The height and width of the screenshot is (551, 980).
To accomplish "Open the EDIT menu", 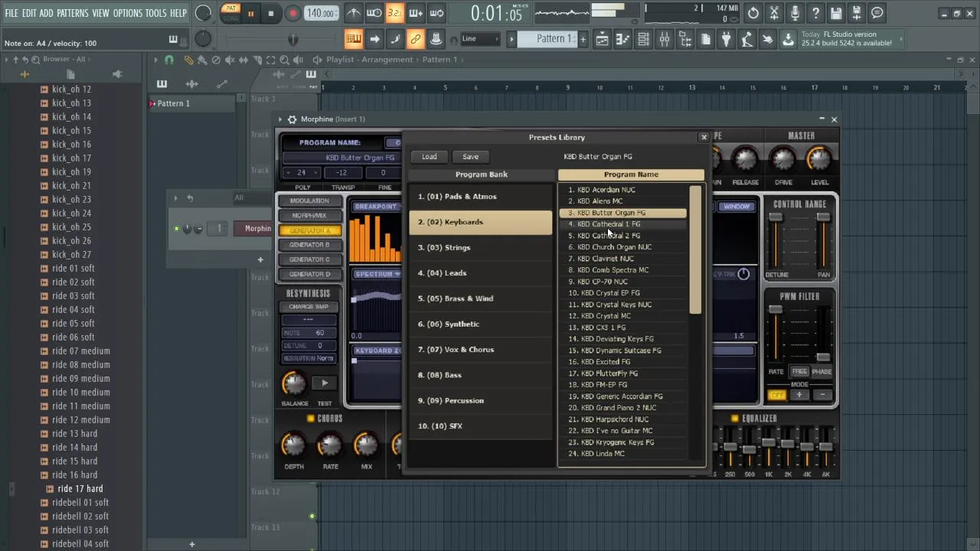I will click(29, 13).
